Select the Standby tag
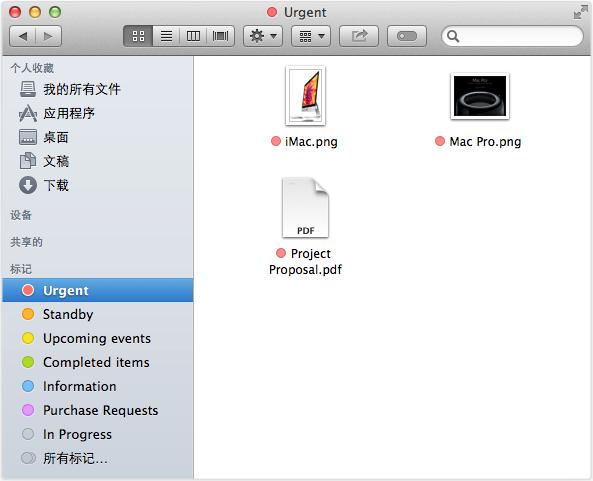593x481 pixels. [x=98, y=314]
